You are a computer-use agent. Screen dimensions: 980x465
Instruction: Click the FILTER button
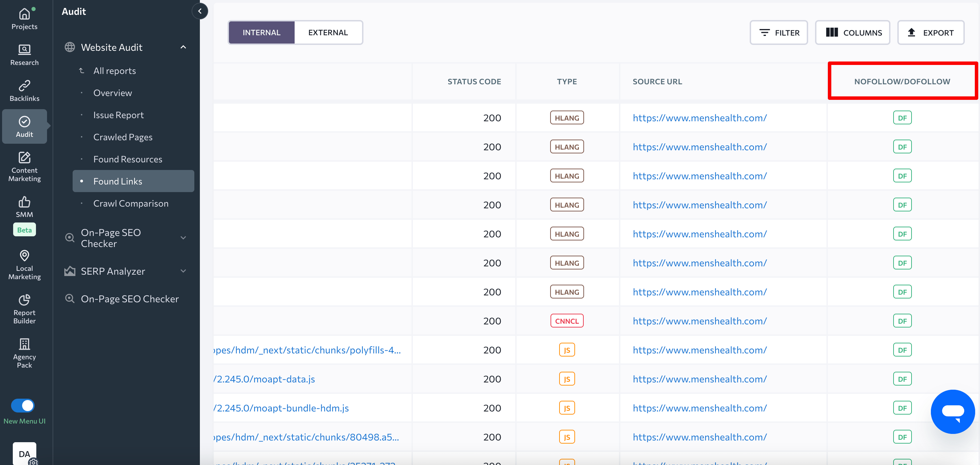point(779,32)
